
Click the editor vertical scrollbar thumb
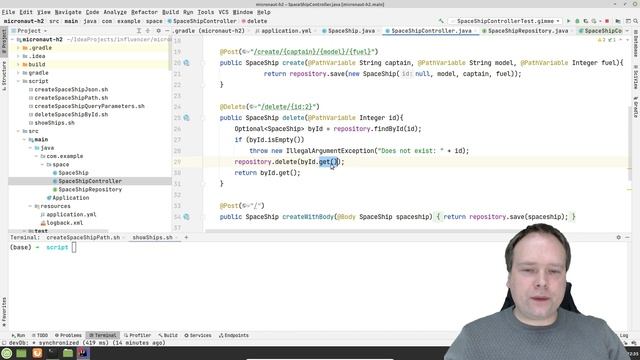coord(629,143)
